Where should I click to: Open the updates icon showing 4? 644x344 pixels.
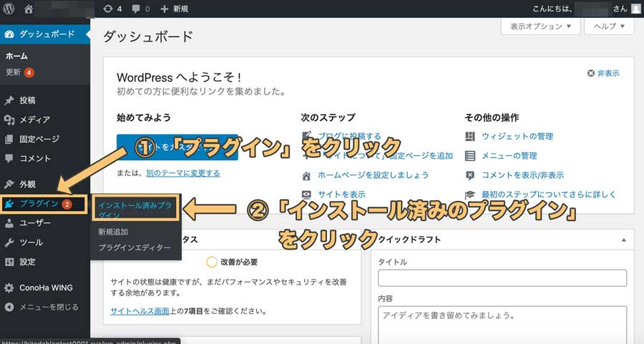(x=107, y=9)
